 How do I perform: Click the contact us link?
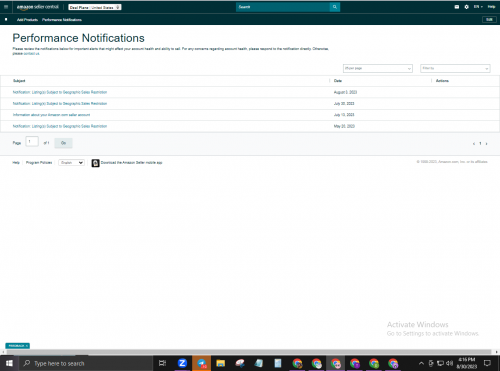(31, 54)
